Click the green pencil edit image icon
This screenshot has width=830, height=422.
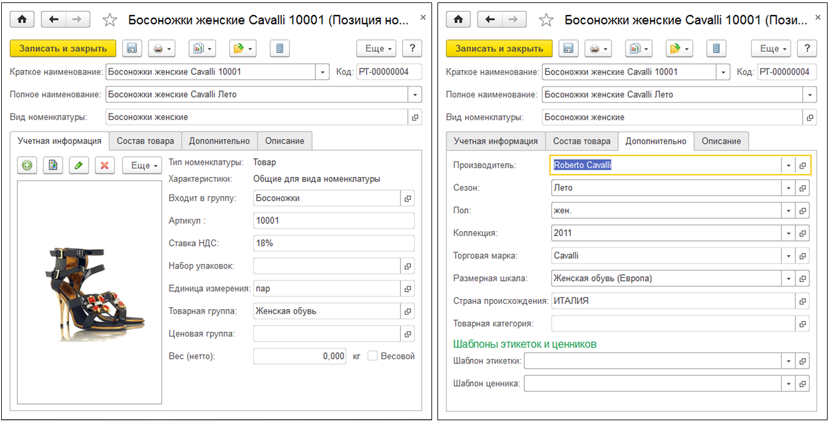click(x=79, y=165)
